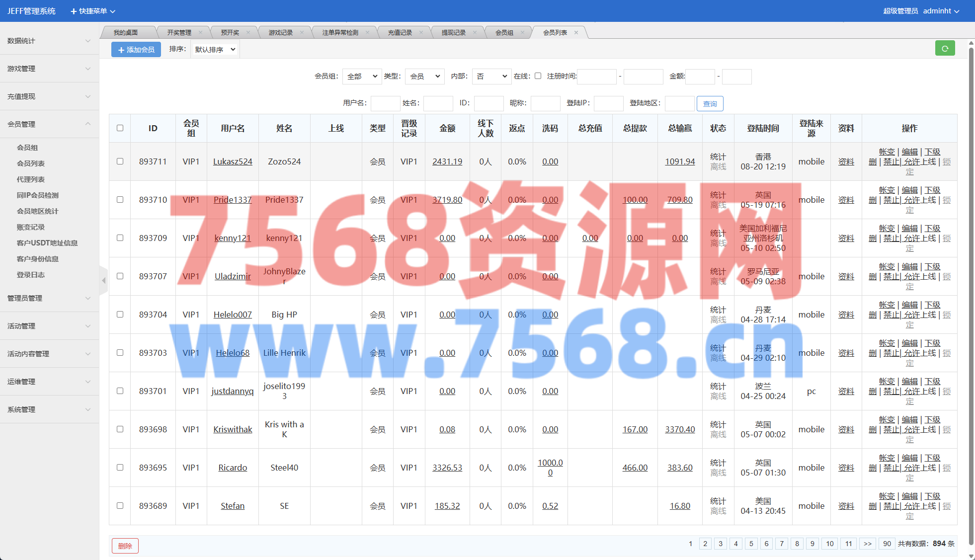Screen dimensions: 975x560
Task: Close the 开奖管理 tab with X icon
Action: [200, 33]
